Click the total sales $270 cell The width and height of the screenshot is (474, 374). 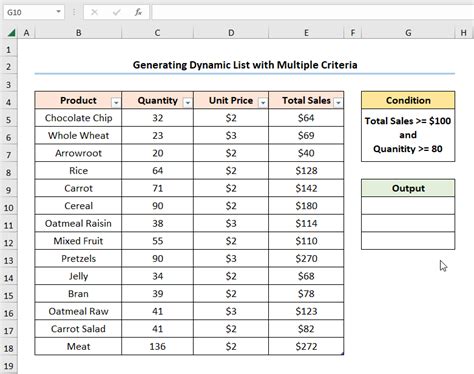tap(306, 258)
